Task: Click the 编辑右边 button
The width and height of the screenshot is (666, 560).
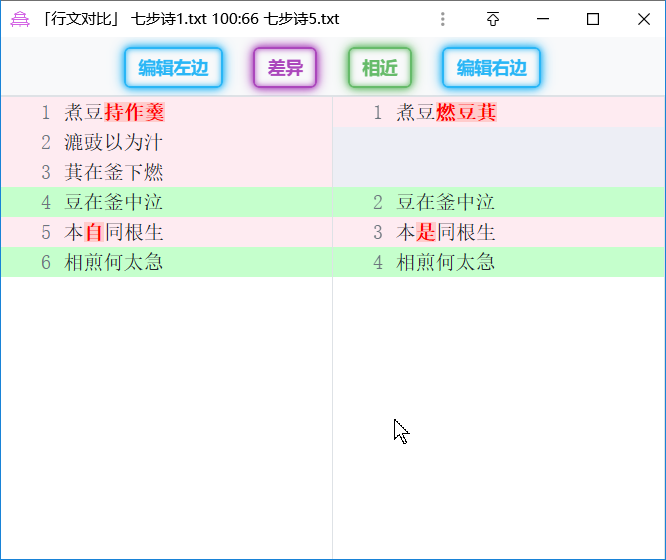Action: [x=491, y=68]
